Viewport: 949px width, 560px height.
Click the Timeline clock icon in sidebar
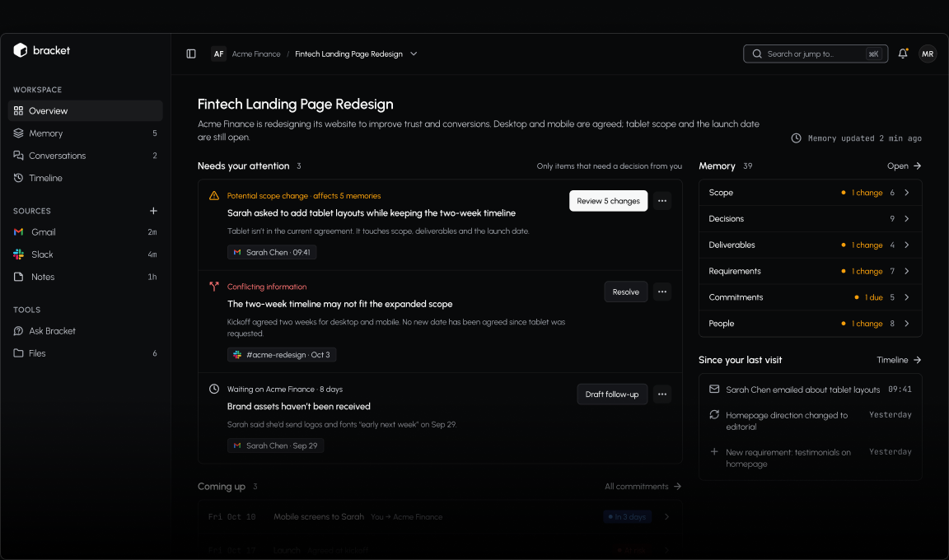click(19, 178)
